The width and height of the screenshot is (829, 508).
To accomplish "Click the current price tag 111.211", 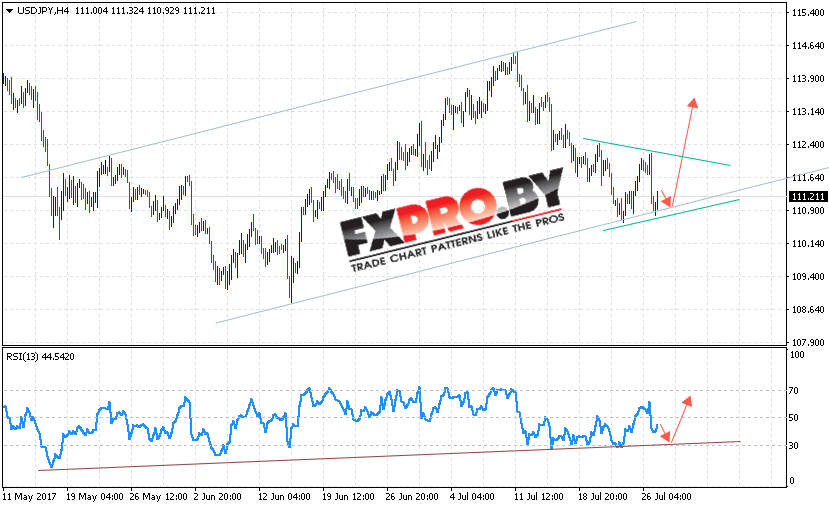I will click(x=807, y=197).
